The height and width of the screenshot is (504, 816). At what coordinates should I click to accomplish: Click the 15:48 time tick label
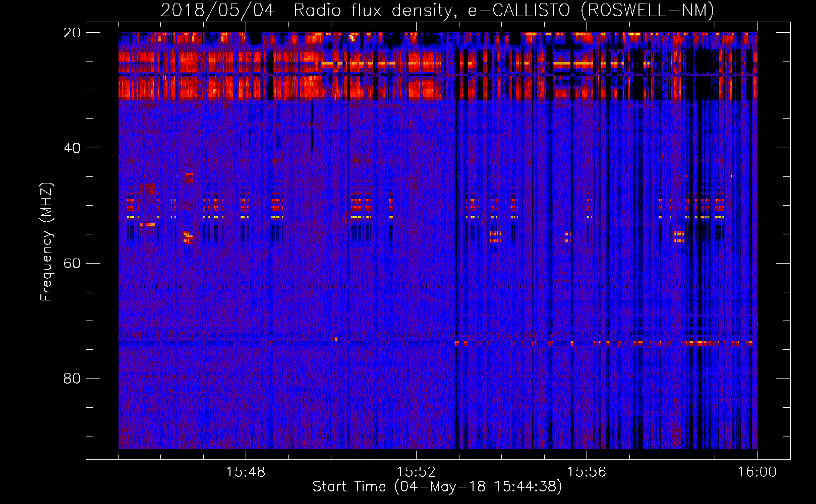(x=246, y=472)
